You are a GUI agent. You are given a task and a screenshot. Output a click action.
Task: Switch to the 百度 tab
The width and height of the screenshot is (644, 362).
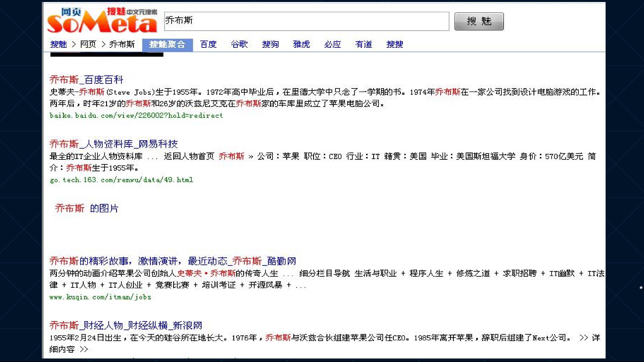tap(208, 44)
